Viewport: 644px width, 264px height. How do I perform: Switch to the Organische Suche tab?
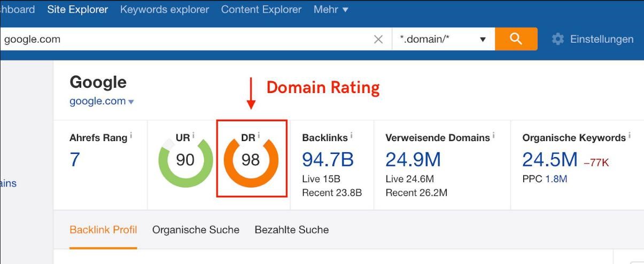(x=196, y=230)
